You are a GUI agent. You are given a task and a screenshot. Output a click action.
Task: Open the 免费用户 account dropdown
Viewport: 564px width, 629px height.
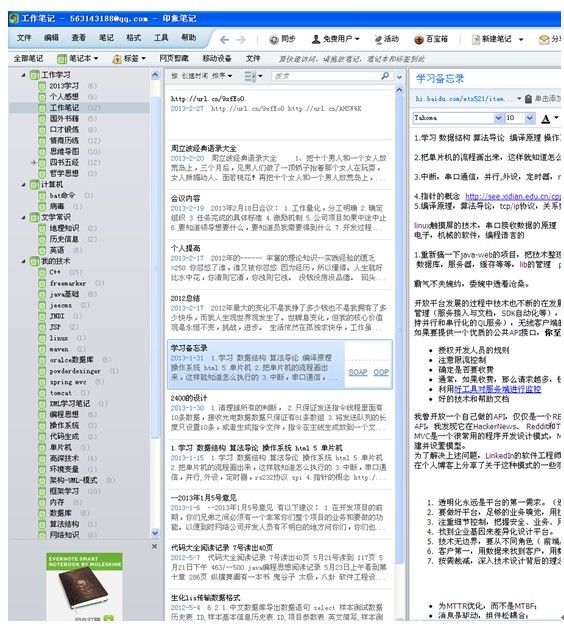coord(335,39)
